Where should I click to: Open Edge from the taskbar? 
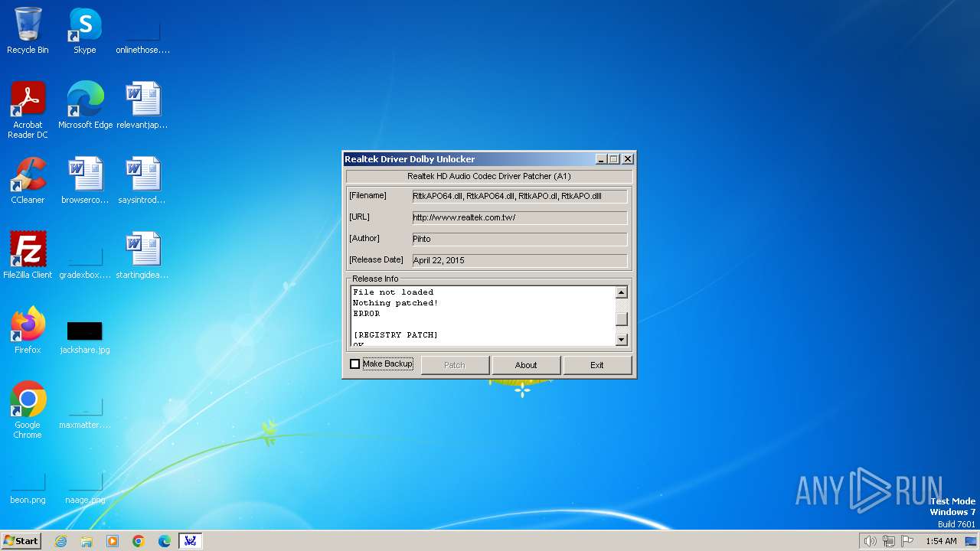(165, 541)
